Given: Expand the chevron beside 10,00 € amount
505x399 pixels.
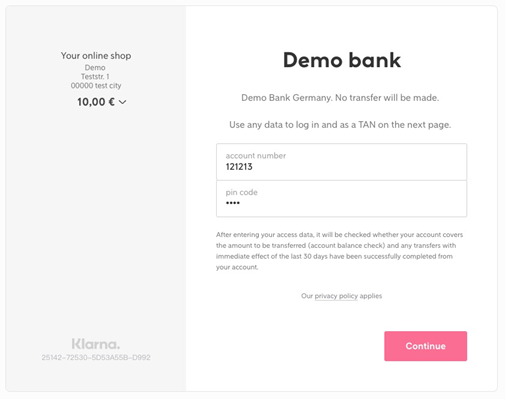Looking at the screenshot, I should (x=123, y=102).
